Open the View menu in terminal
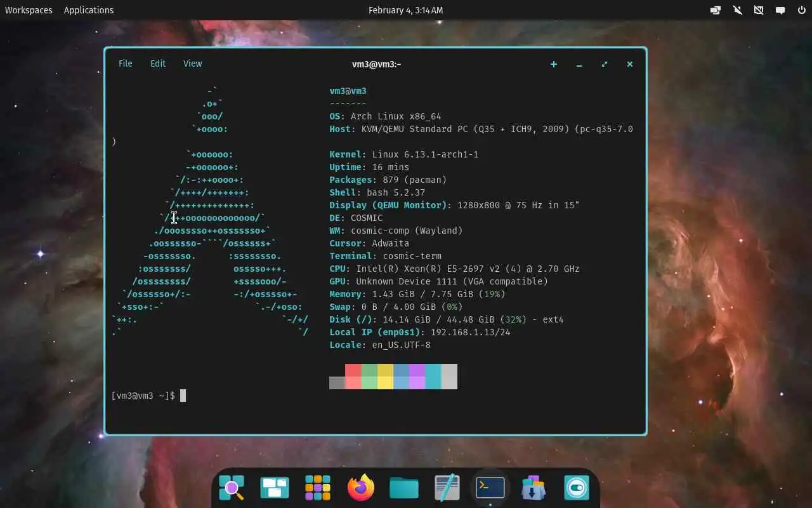 pyautogui.click(x=192, y=63)
